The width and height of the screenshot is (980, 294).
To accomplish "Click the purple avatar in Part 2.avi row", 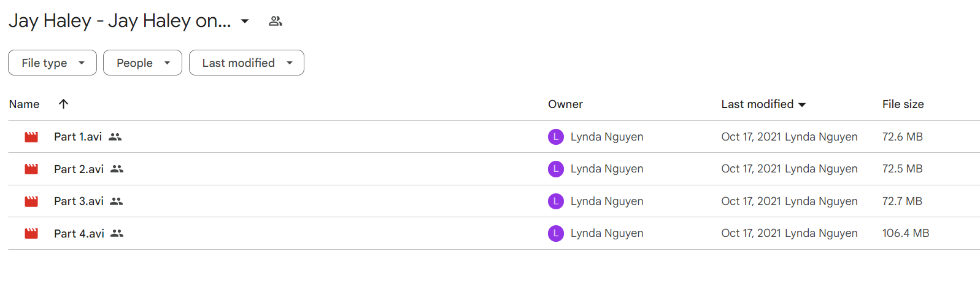I will point(556,169).
